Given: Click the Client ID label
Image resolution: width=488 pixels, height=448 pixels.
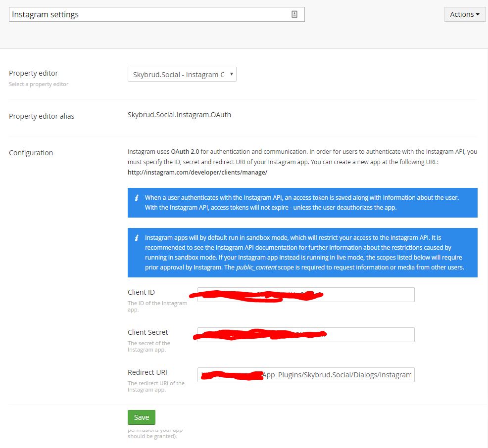Looking at the screenshot, I should click(x=141, y=292).
